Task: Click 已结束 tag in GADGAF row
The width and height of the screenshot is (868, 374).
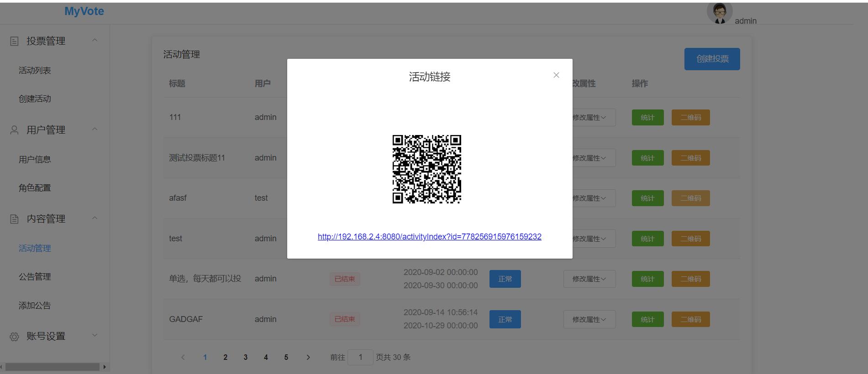Action: 345,319
